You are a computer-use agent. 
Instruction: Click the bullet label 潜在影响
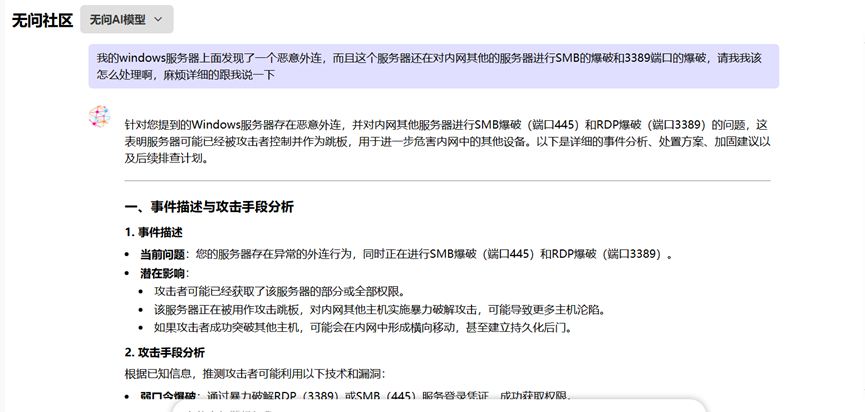point(164,273)
